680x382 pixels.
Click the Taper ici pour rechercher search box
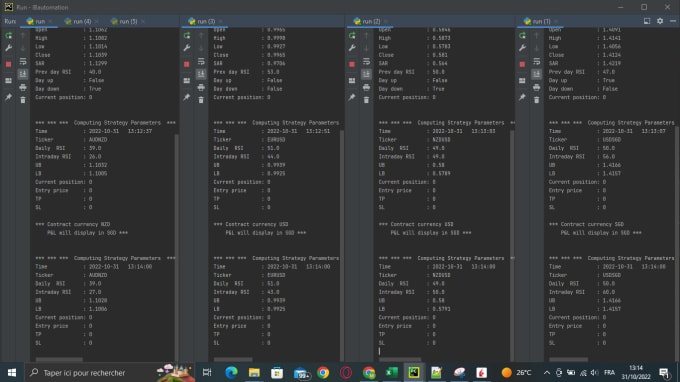point(108,372)
